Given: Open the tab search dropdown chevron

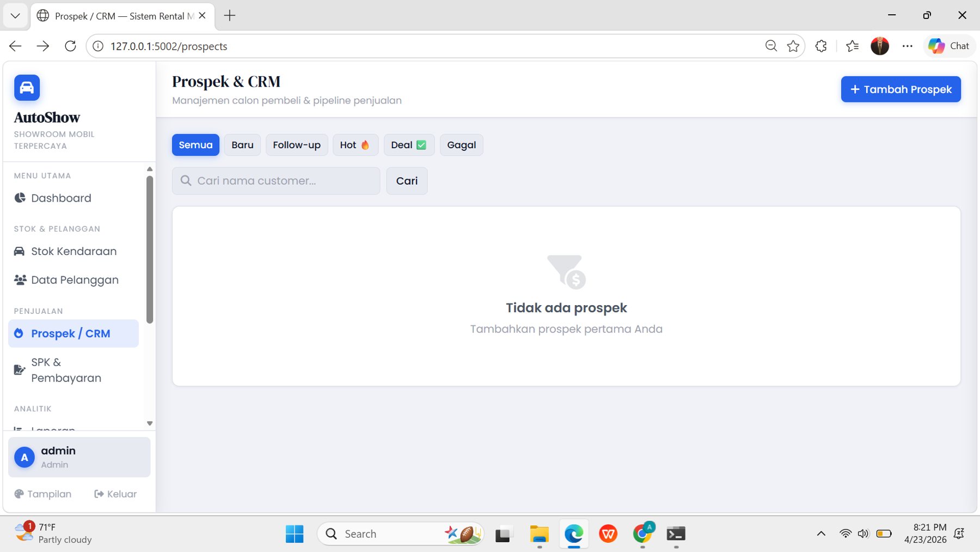Looking at the screenshot, I should click(x=15, y=16).
